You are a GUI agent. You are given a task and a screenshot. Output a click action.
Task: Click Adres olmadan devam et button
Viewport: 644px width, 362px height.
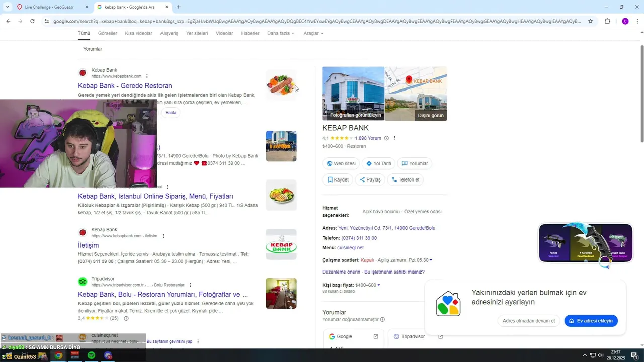pyautogui.click(x=529, y=321)
